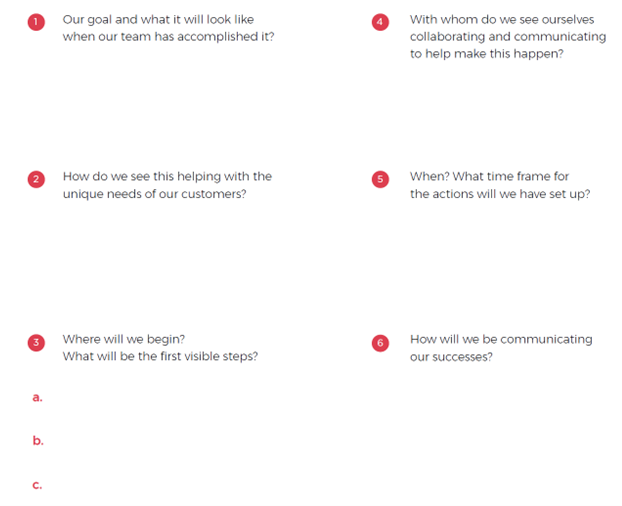The width and height of the screenshot is (622, 506).
Task: Click 'With whom do we see ourselves' text
Action: coord(502,19)
